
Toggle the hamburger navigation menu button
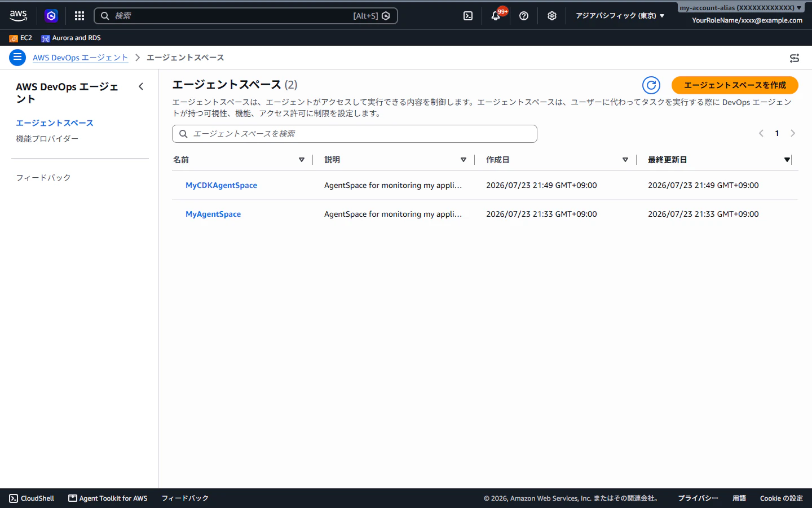(x=17, y=57)
